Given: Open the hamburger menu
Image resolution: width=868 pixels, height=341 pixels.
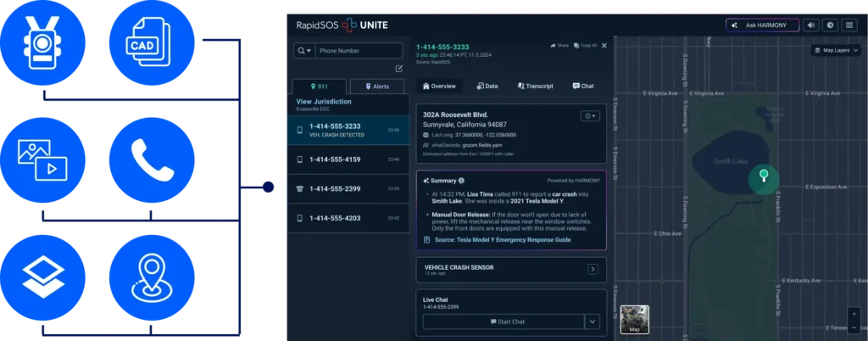Looking at the screenshot, I should pyautogui.click(x=849, y=25).
